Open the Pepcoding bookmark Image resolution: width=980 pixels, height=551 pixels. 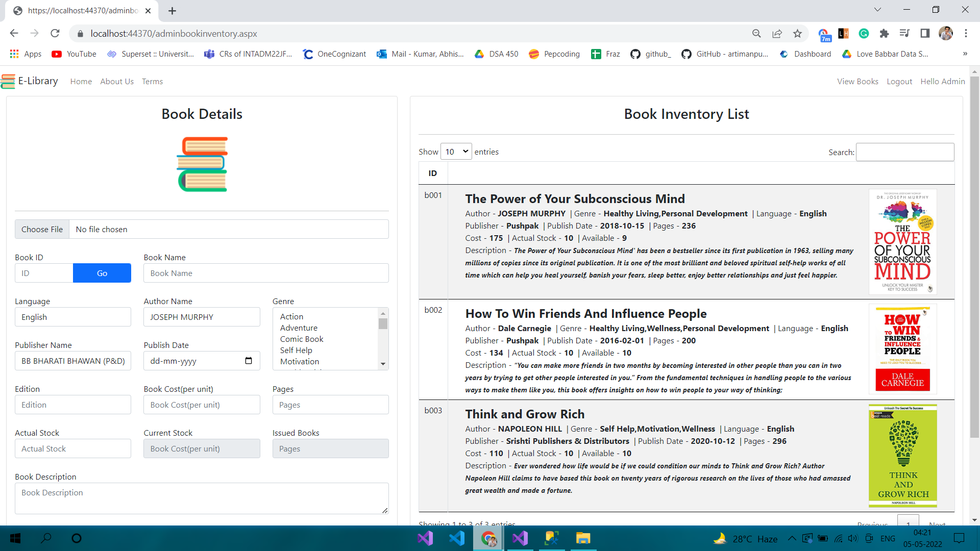click(x=554, y=54)
